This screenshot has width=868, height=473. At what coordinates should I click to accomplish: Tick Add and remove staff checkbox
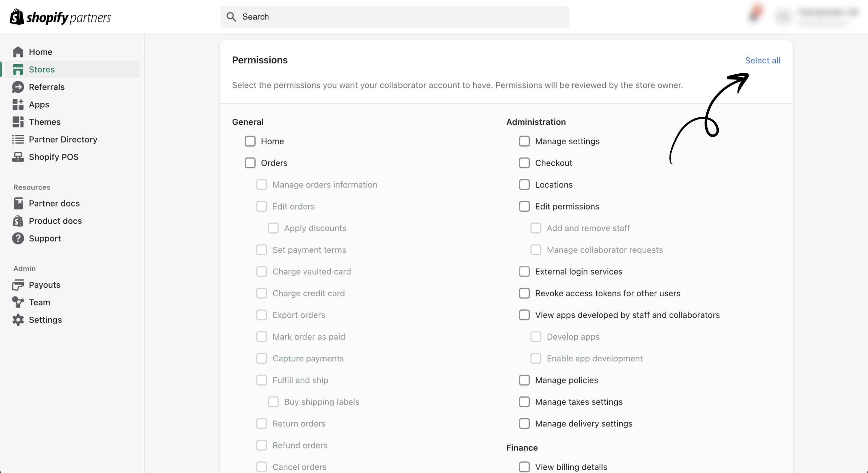coord(536,228)
